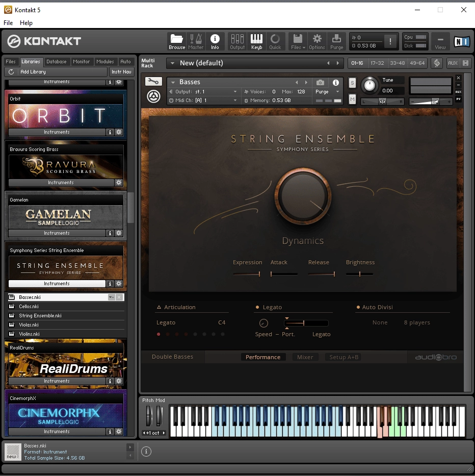Click the NI logo
This screenshot has height=476, width=475.
(x=461, y=41)
